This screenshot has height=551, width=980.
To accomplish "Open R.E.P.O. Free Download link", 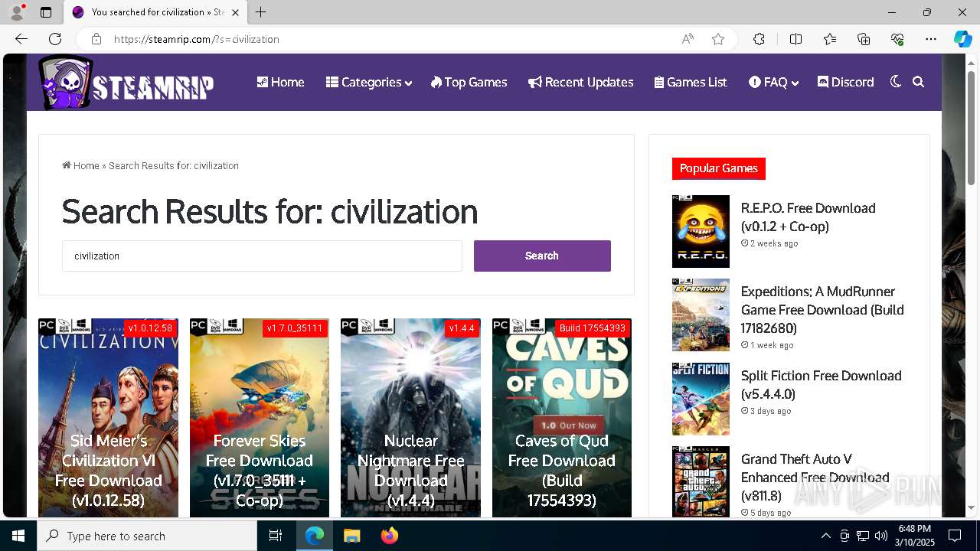I will click(808, 217).
